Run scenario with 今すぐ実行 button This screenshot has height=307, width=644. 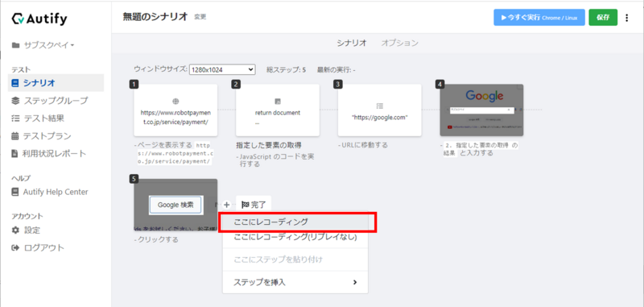click(539, 18)
